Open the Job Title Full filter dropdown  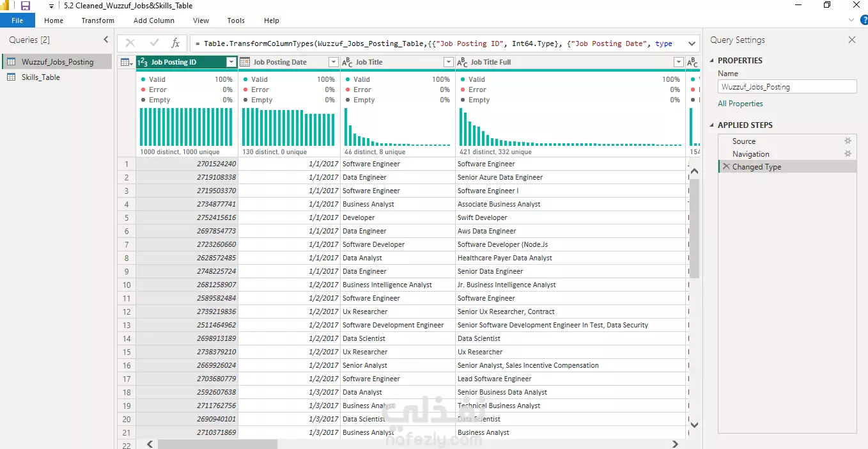pyautogui.click(x=679, y=62)
